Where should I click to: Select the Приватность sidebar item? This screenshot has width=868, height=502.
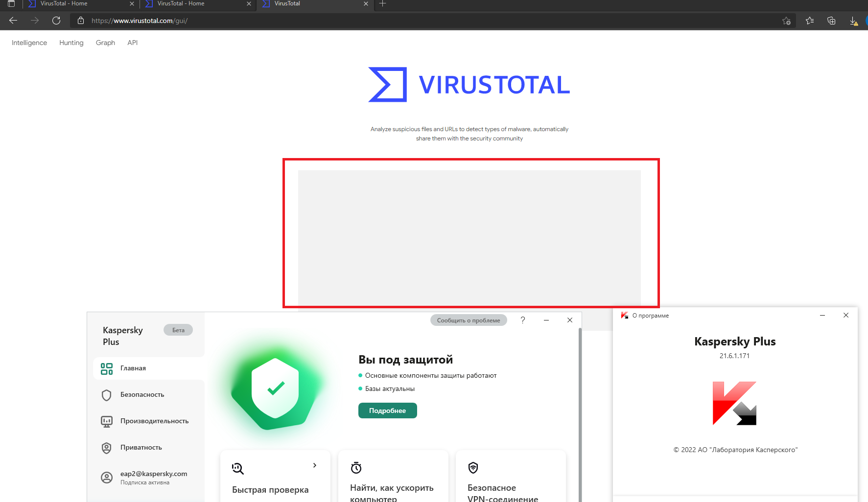141,447
